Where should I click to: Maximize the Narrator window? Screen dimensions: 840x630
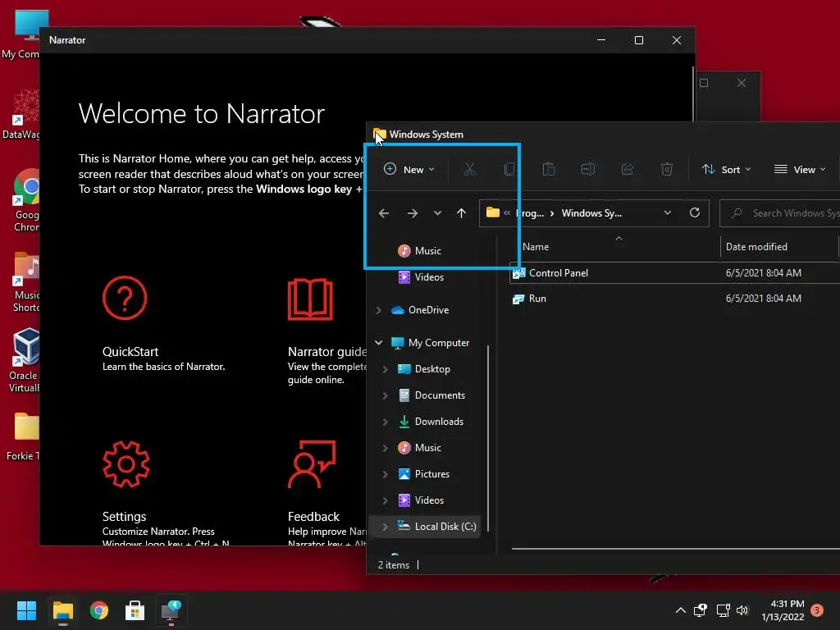[638, 40]
